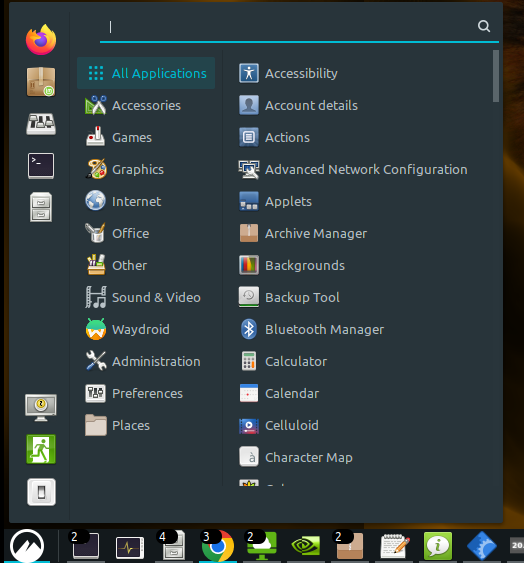This screenshot has width=524, height=564.
Task: Open the green info app in the panel
Action: pyautogui.click(x=438, y=546)
